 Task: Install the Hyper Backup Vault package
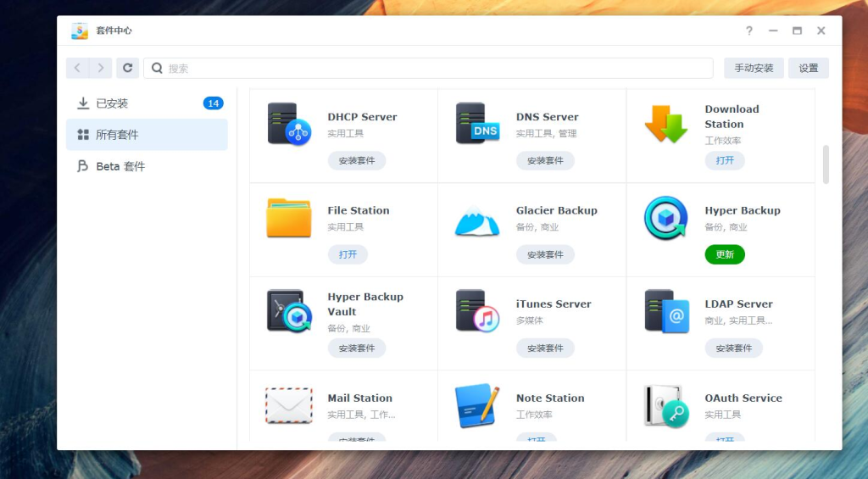(x=357, y=348)
